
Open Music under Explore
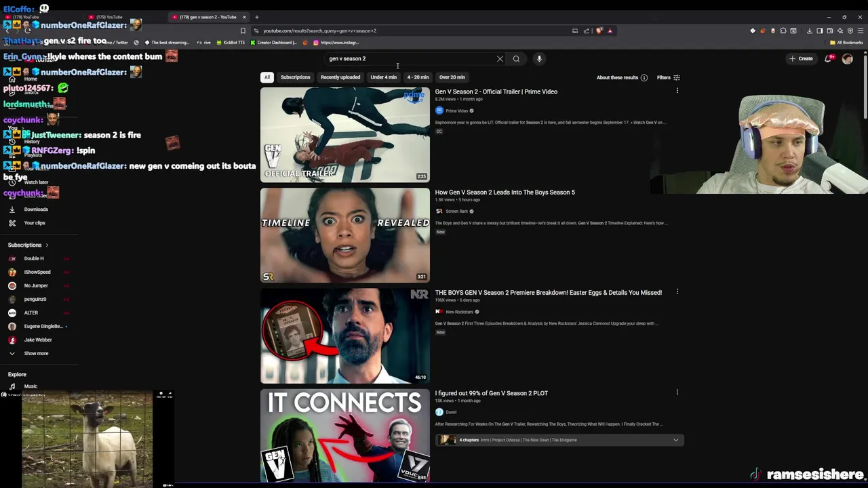[x=31, y=386]
